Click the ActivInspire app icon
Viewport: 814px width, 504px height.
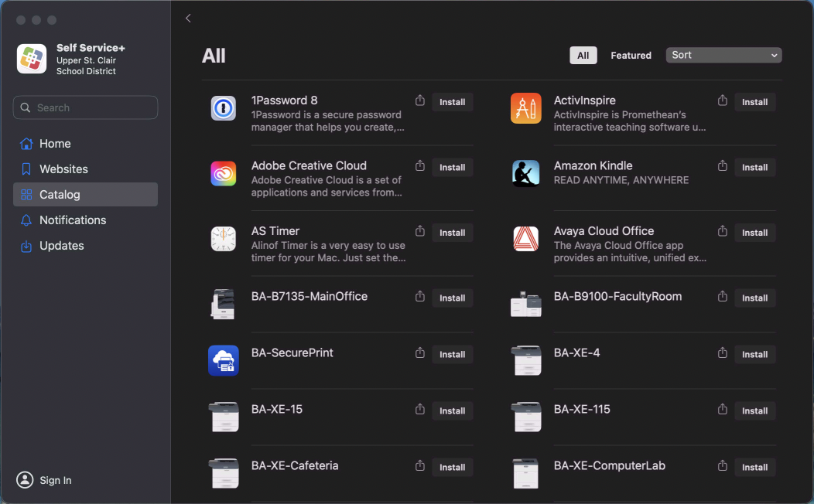(x=526, y=108)
